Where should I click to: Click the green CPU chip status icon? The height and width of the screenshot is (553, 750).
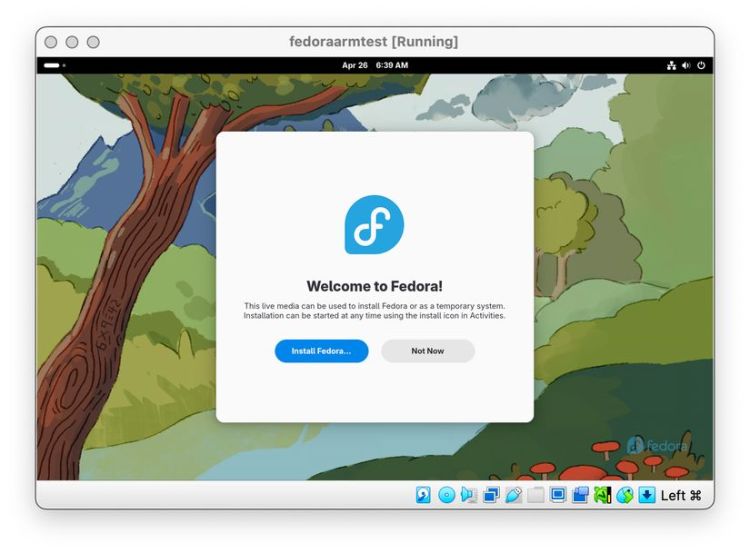[602, 495]
